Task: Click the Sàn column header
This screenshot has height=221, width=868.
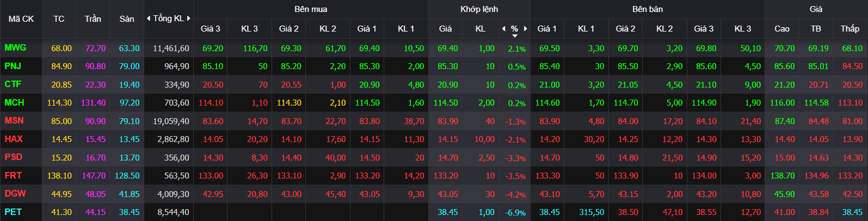Action: tap(127, 19)
